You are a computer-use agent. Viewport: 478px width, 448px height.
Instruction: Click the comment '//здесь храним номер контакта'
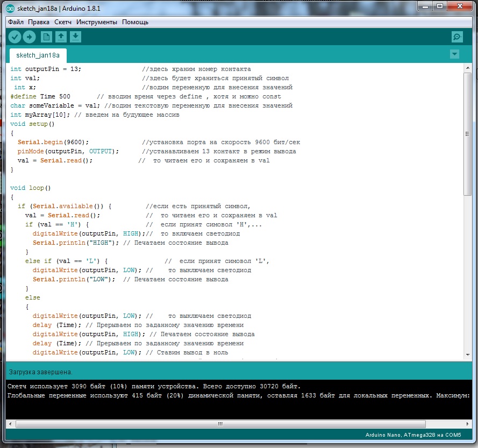click(196, 69)
